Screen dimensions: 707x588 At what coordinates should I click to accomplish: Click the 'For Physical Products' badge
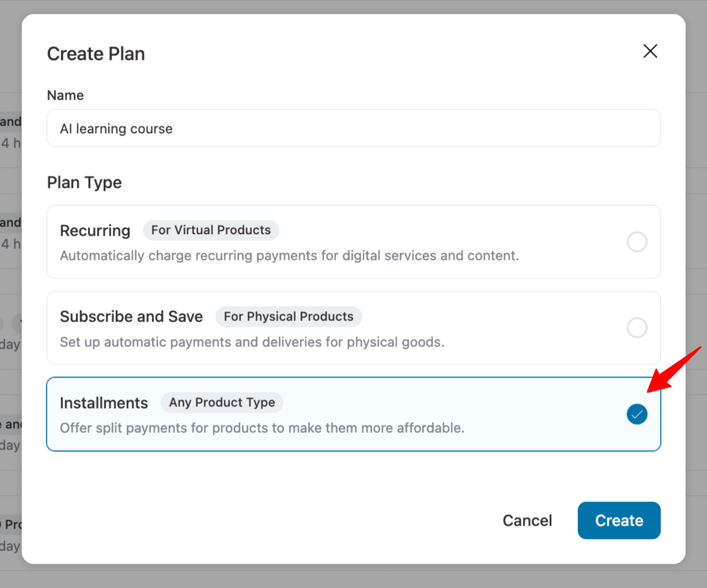(x=288, y=316)
